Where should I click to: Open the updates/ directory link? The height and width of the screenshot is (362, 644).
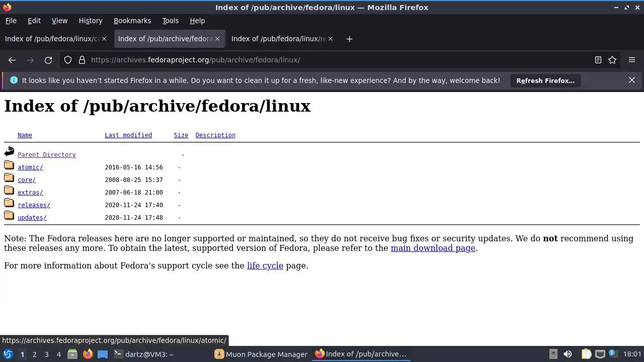[32, 218]
